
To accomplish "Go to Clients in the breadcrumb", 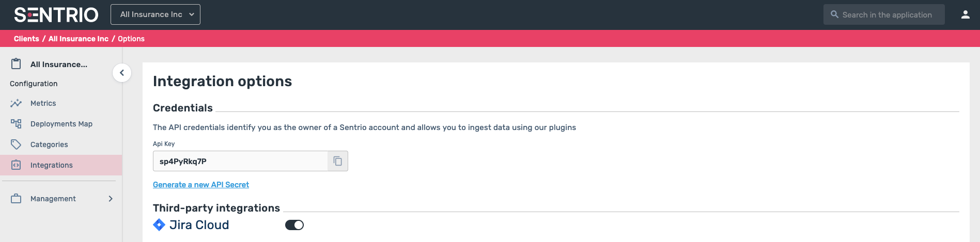I will pyautogui.click(x=26, y=39).
